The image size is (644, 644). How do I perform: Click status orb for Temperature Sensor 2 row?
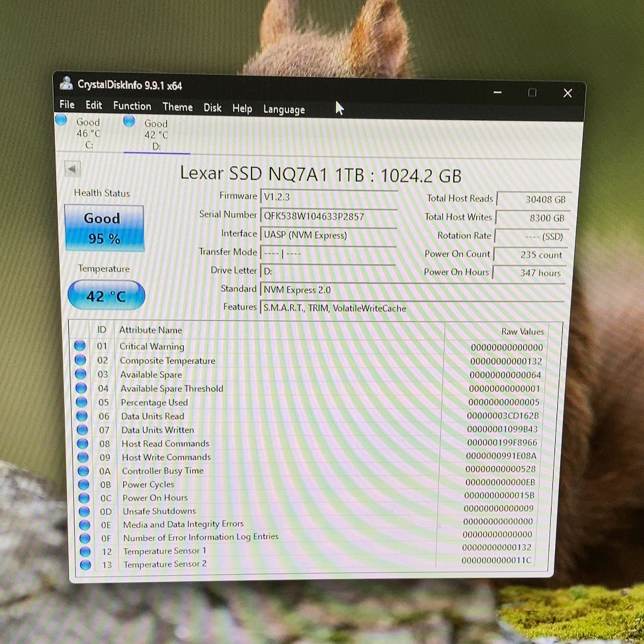pyautogui.click(x=85, y=565)
